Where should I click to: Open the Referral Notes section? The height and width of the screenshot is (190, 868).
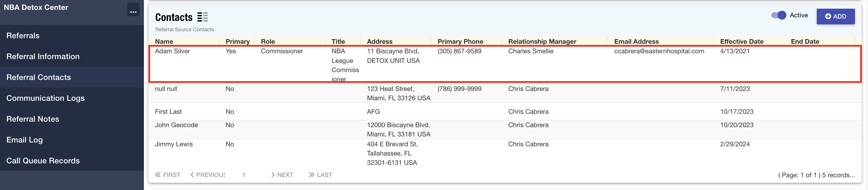coord(33,119)
